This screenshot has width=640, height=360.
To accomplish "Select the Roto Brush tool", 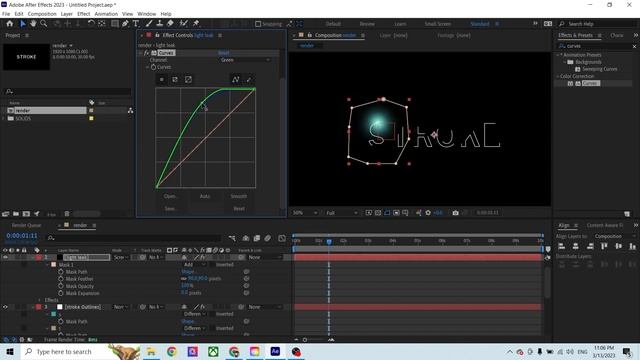I will tap(184, 24).
